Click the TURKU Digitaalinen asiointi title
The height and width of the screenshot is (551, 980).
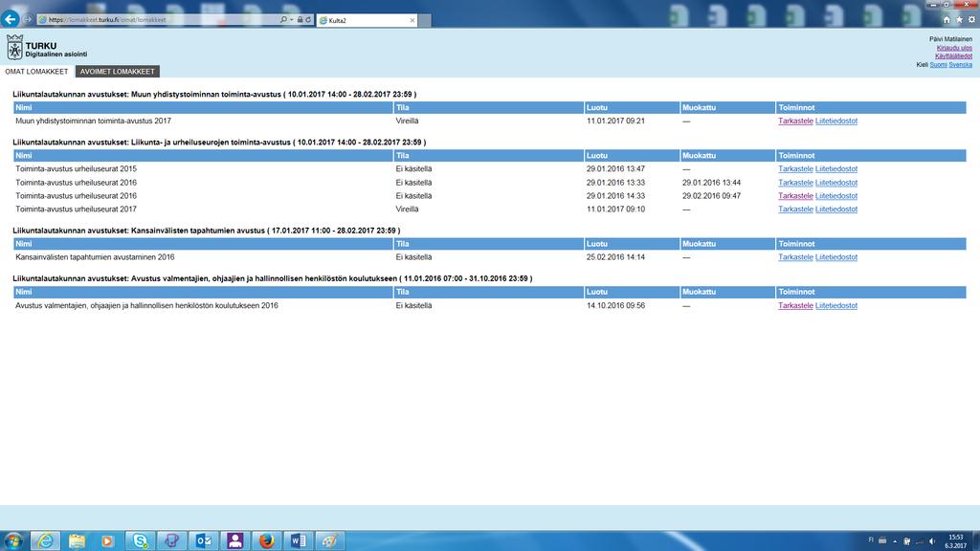[x=56, y=50]
